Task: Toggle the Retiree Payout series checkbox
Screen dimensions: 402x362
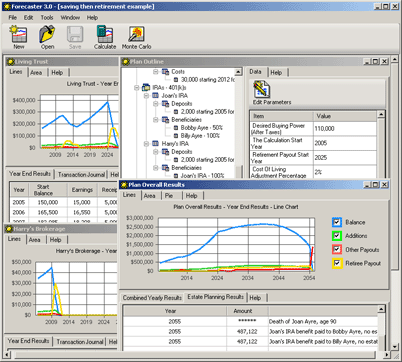Action: [x=337, y=263]
